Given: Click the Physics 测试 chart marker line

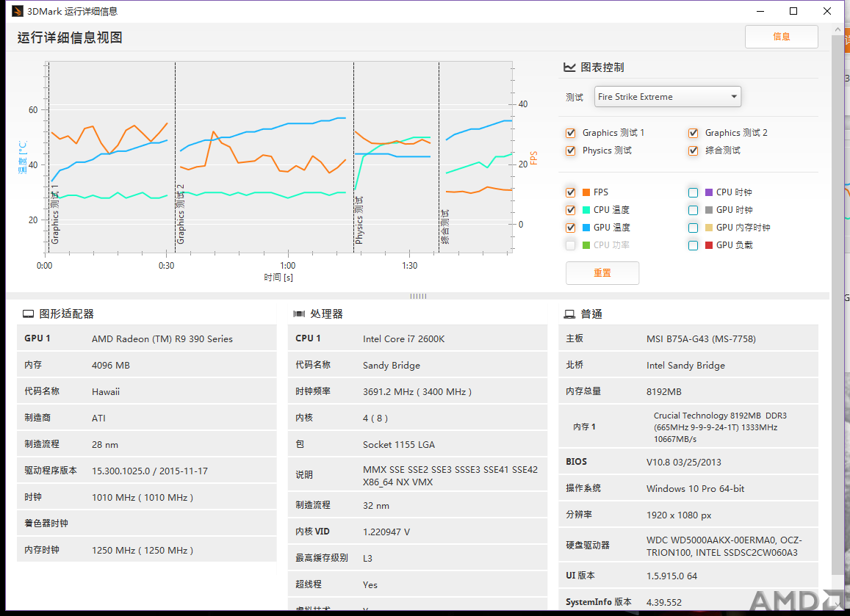Looking at the screenshot, I should [354, 157].
